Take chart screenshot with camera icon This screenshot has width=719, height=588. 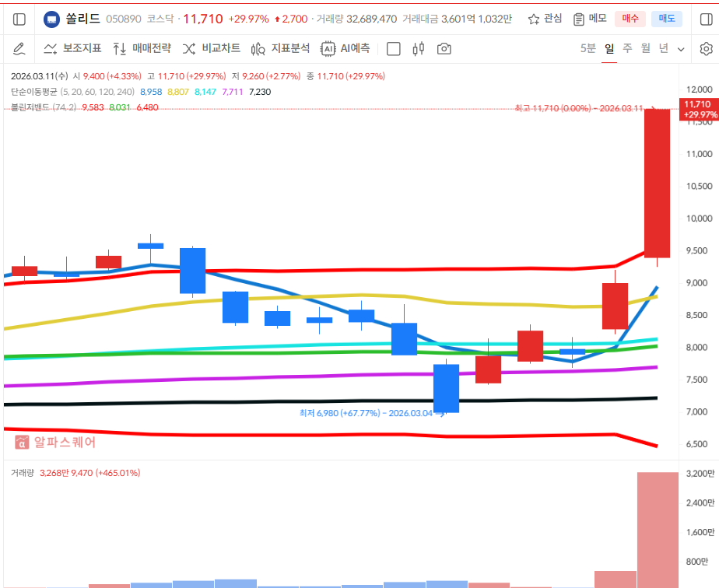point(444,49)
